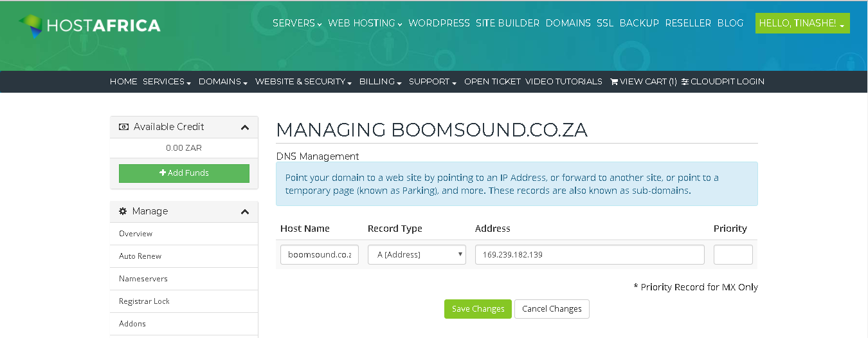Screen dimensions: 868x338
Task: Open the Website & Security menu
Action: tap(303, 82)
